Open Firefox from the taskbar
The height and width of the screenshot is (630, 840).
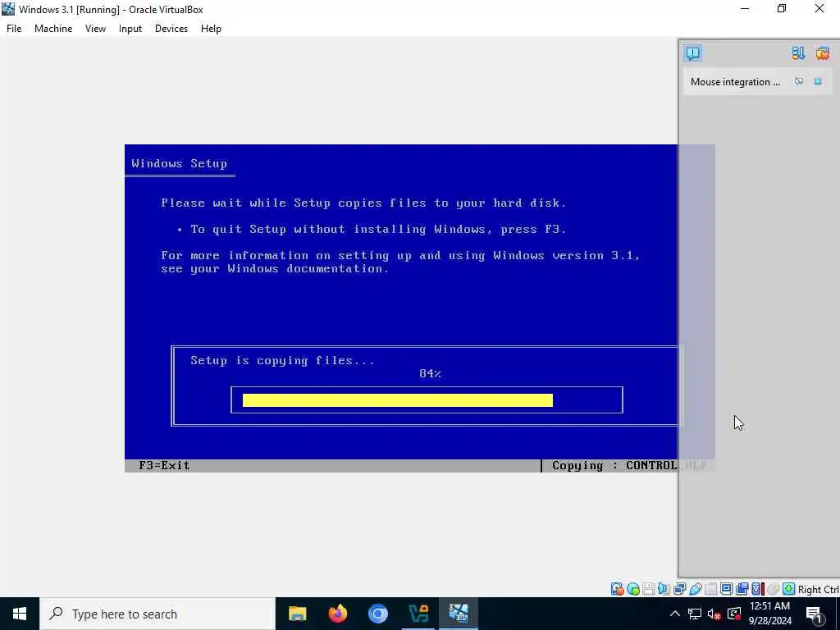click(x=337, y=614)
